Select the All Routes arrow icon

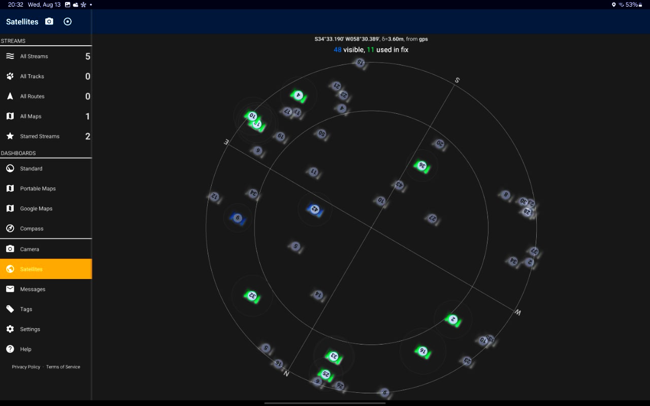pyautogui.click(x=10, y=96)
